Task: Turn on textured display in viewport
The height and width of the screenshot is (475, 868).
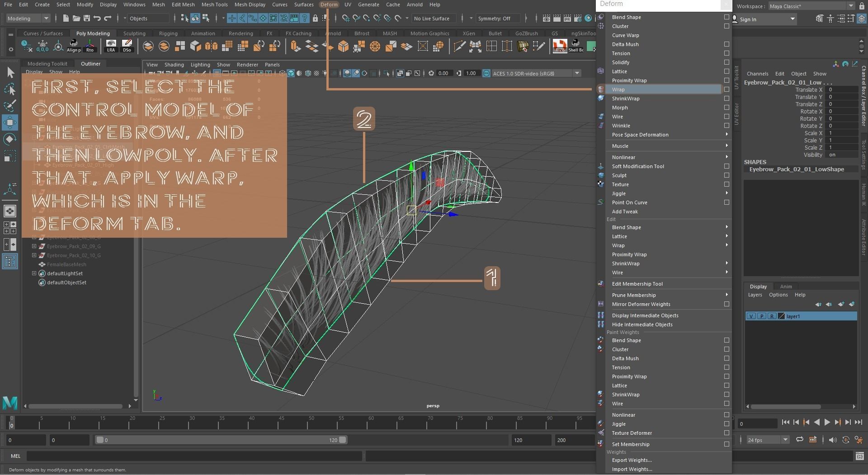Action: pyautogui.click(x=316, y=73)
